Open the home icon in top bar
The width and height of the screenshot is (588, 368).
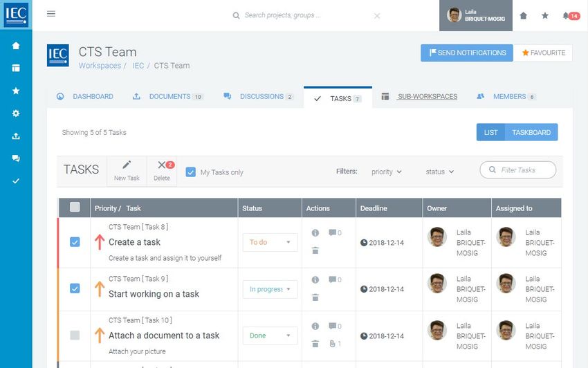524,15
